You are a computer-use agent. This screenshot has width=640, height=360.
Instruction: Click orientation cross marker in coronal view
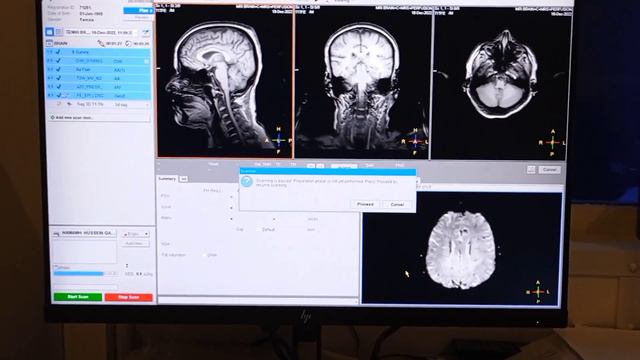point(415,142)
